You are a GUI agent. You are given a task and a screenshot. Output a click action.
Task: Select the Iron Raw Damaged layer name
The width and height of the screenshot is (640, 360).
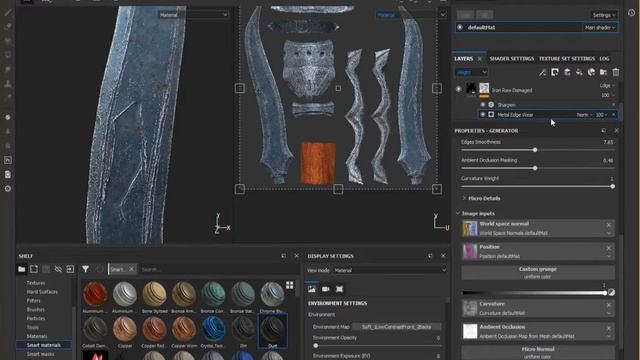pos(512,90)
